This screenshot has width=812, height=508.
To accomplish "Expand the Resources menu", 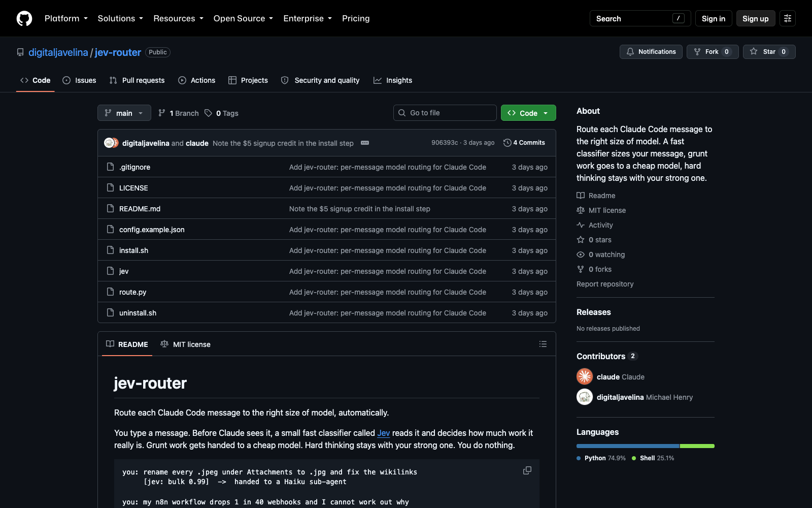I will [x=178, y=18].
